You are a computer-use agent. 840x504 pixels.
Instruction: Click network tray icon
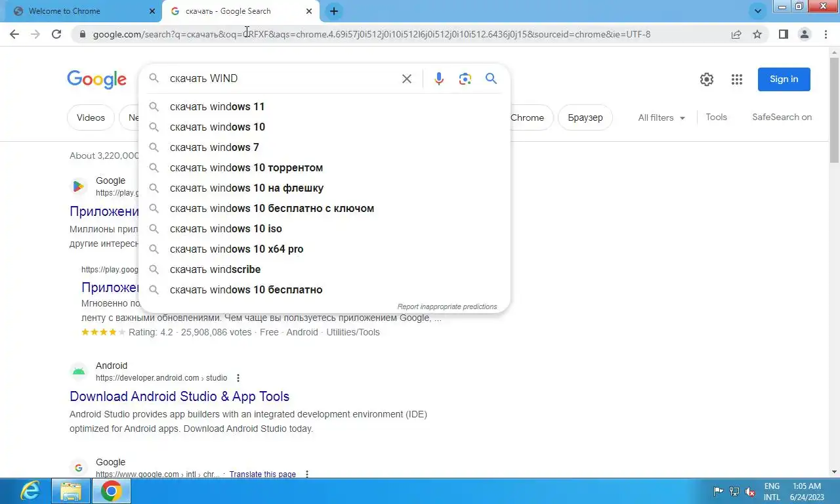click(734, 492)
